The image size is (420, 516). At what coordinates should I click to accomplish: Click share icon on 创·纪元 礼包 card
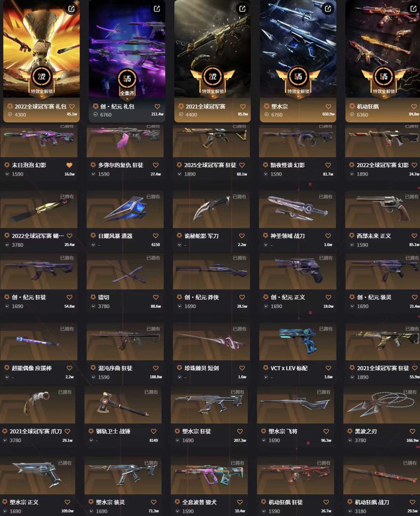[x=157, y=9]
